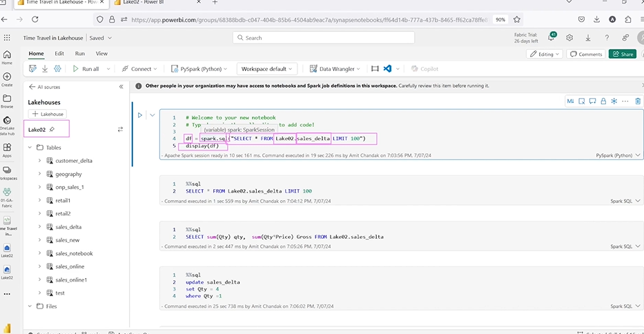Click the header download icon

pos(587,37)
